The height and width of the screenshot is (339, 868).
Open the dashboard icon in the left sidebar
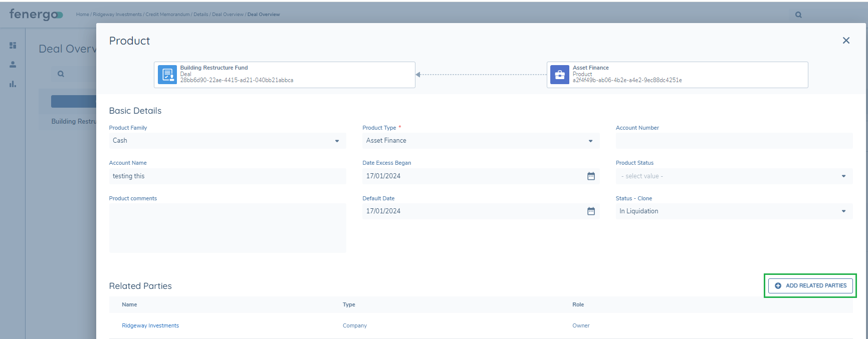(13, 46)
